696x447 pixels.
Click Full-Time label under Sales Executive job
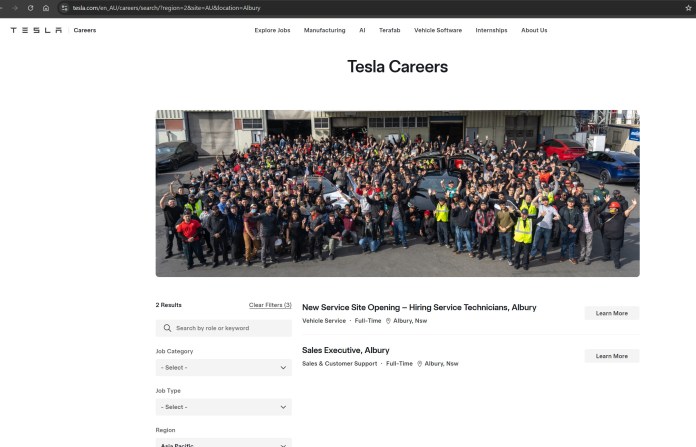coord(399,364)
